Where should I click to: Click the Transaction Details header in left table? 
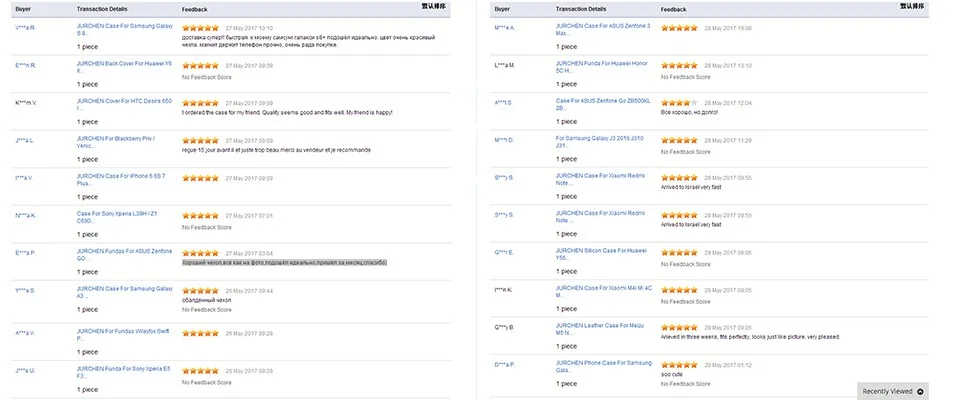pyautogui.click(x=99, y=8)
